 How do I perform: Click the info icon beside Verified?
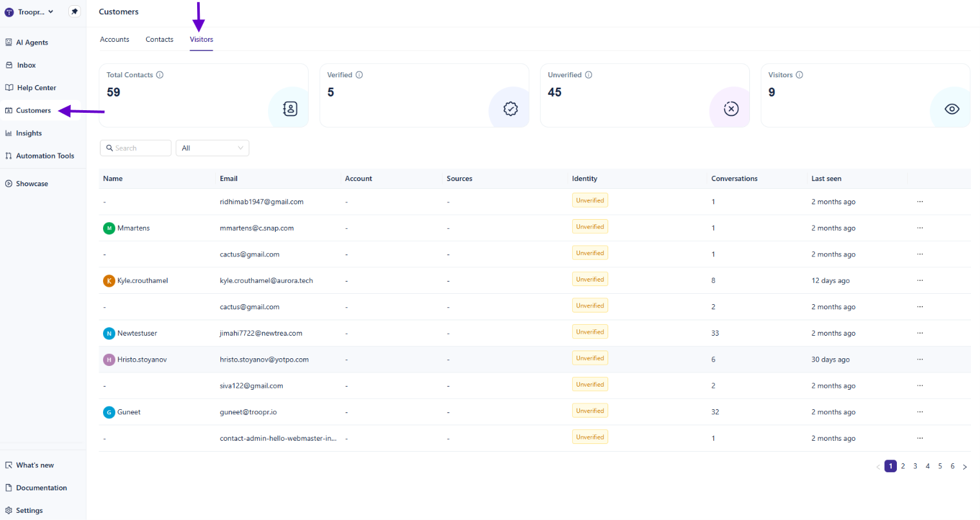360,75
